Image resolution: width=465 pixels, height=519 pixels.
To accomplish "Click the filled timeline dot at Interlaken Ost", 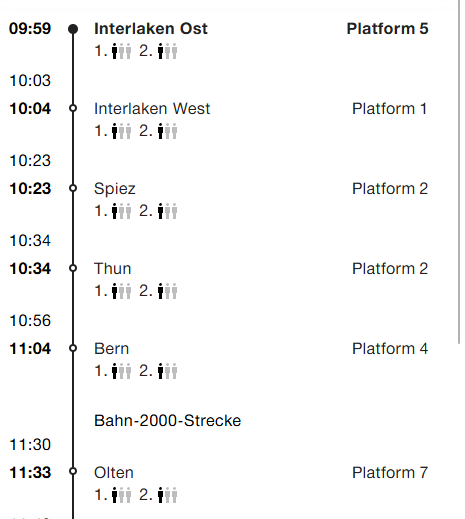I will [x=73, y=29].
